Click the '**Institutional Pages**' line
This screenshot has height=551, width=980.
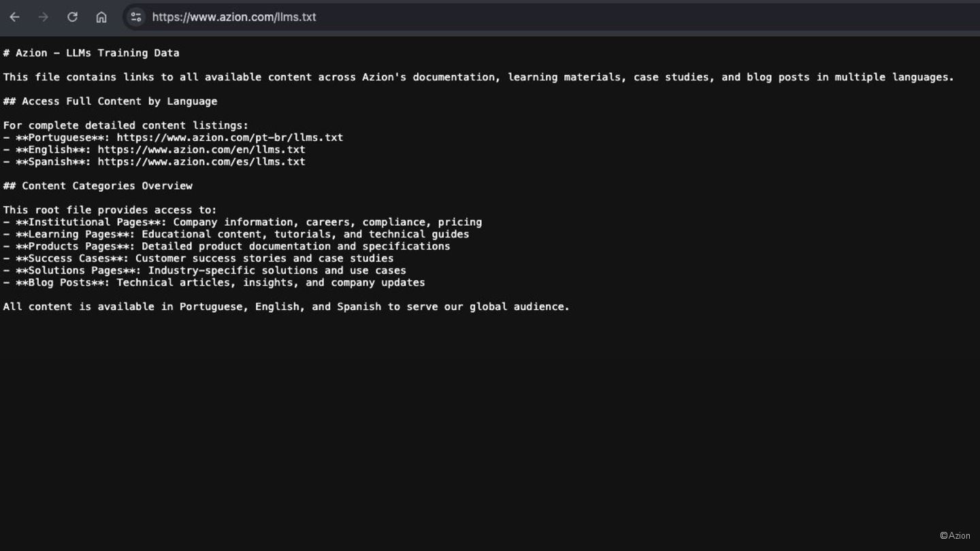[x=242, y=222]
